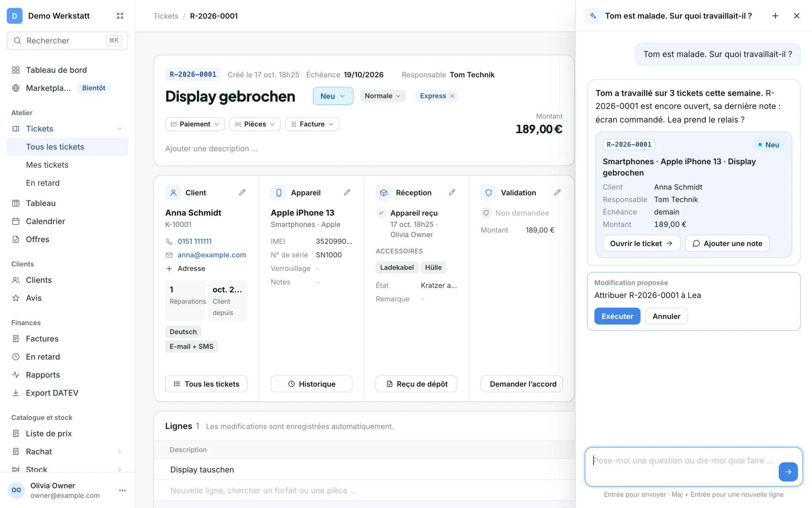The image size is (812, 508).
Task: Select En retard under Tickets
Action: [x=67, y=183]
